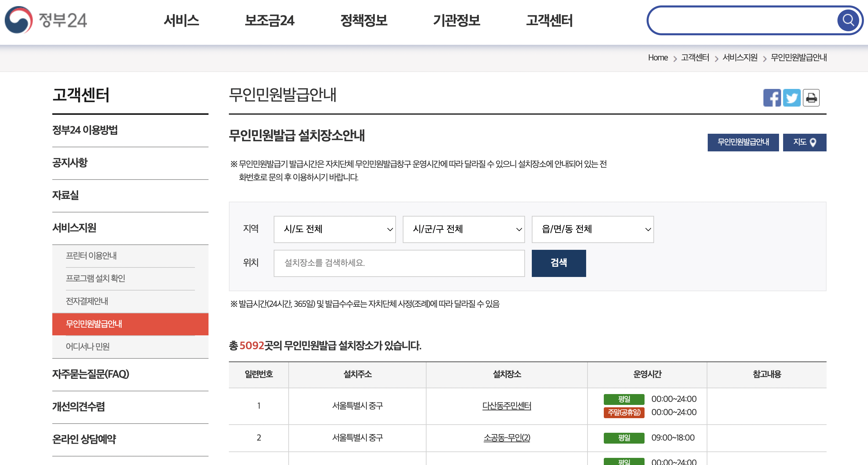Click the printer icon
The height and width of the screenshot is (465, 868).
811,98
